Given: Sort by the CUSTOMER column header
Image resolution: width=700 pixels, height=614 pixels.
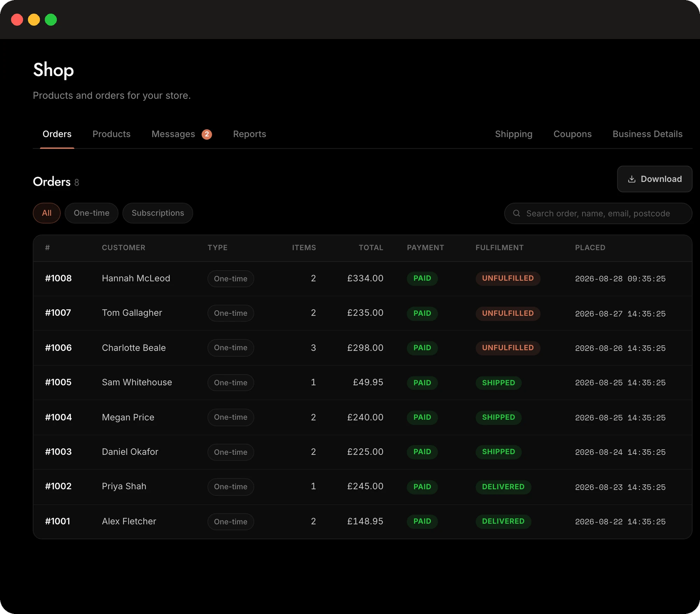Looking at the screenshot, I should click(x=124, y=248).
